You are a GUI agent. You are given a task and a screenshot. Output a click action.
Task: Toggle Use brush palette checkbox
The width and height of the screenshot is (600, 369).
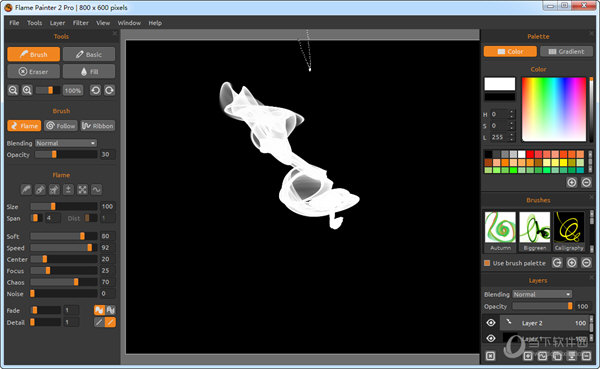[x=487, y=263]
